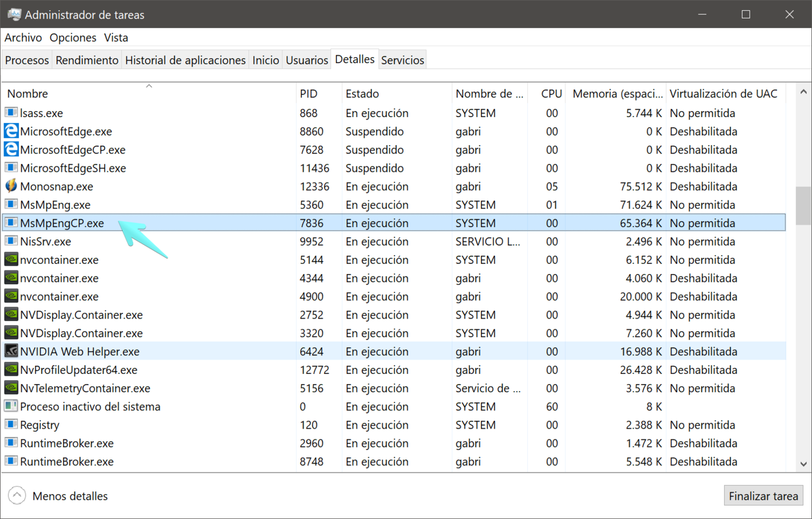The height and width of the screenshot is (519, 812).
Task: Switch to the Procesos tab
Action: click(x=27, y=59)
